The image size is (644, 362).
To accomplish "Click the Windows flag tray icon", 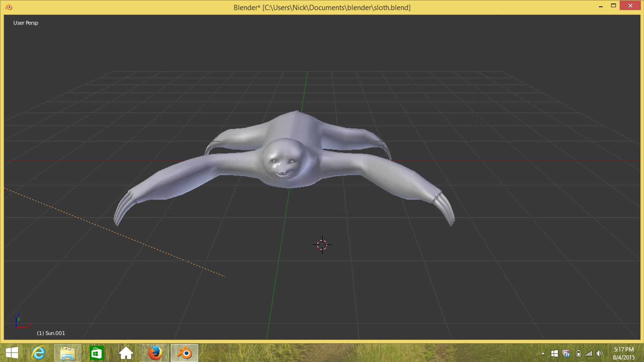I will pos(554,353).
